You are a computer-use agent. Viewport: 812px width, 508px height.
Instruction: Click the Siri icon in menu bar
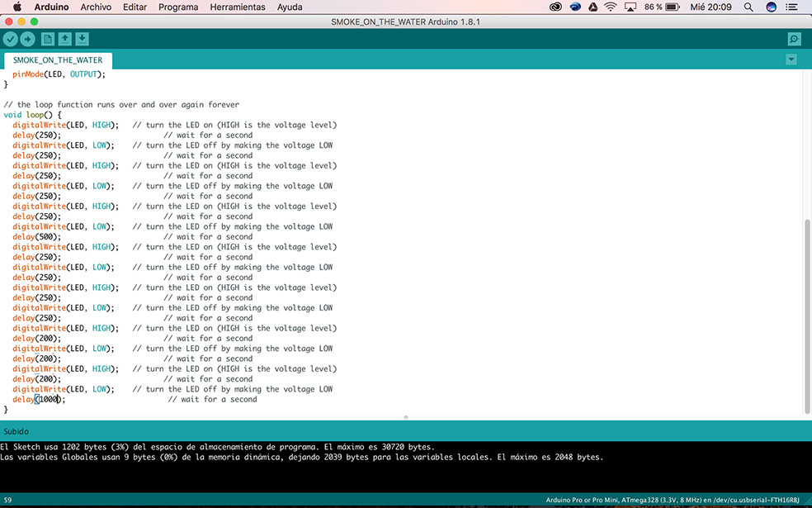coord(771,7)
